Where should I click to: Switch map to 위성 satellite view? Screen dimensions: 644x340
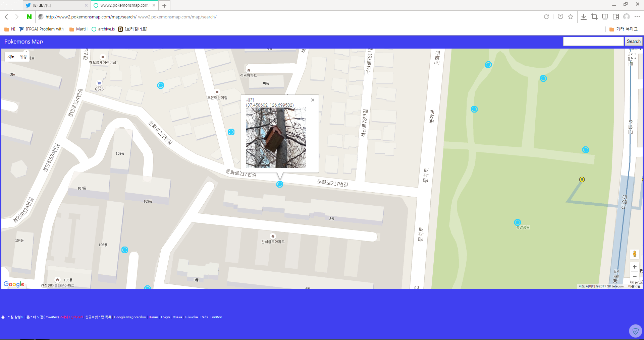(x=23, y=57)
